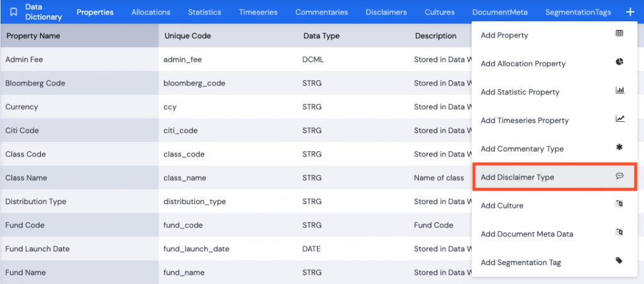644x284 pixels.
Task: Click the translate icon beside Add Culture
Action: [619, 204]
